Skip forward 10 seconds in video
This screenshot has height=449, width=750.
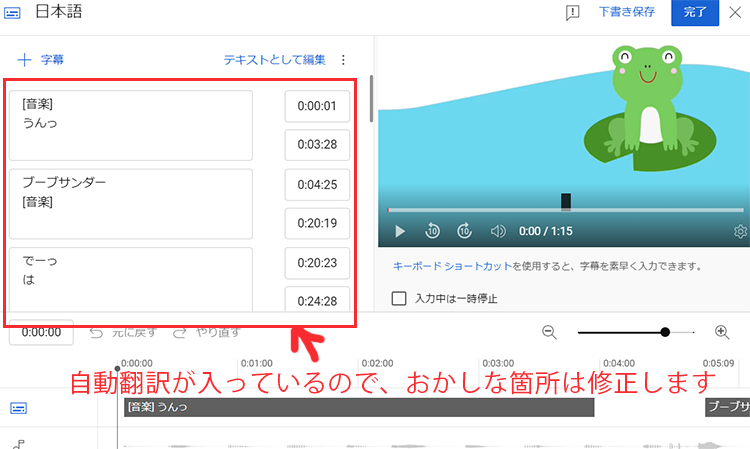click(x=464, y=231)
